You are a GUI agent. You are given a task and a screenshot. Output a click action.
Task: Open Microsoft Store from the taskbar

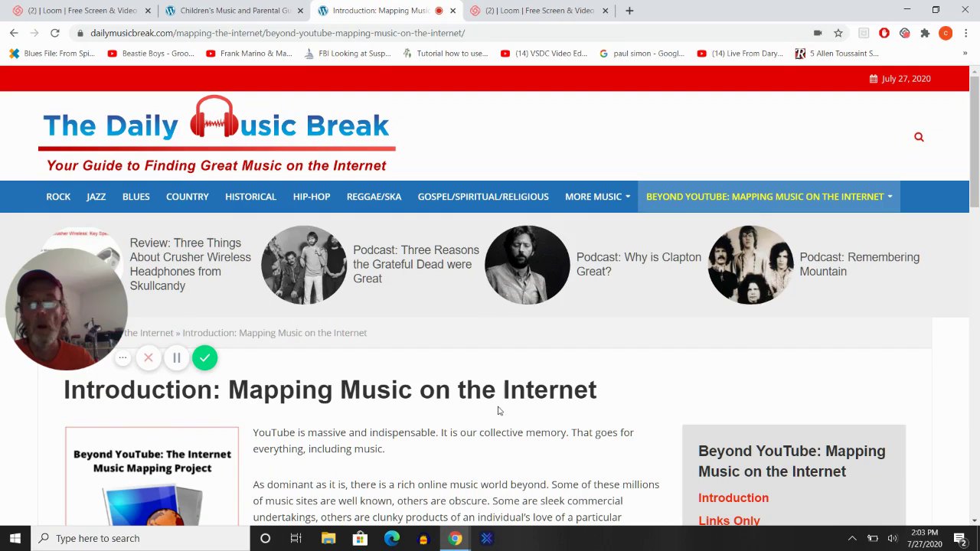click(x=360, y=538)
